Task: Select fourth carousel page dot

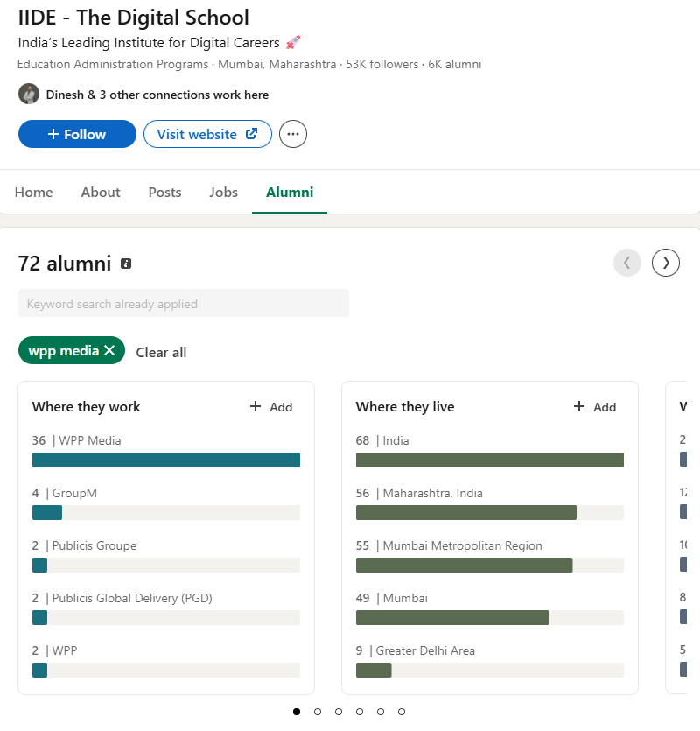Action: point(360,712)
